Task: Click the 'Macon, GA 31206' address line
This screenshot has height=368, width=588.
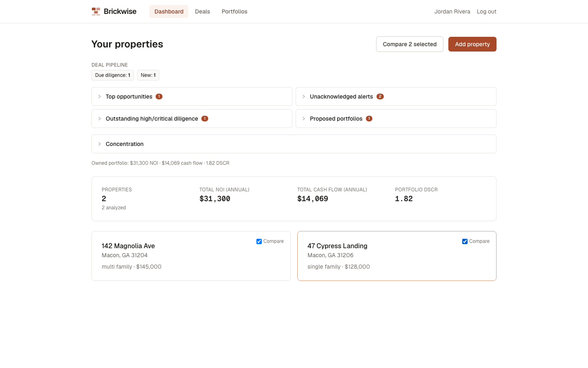Action: (330, 255)
